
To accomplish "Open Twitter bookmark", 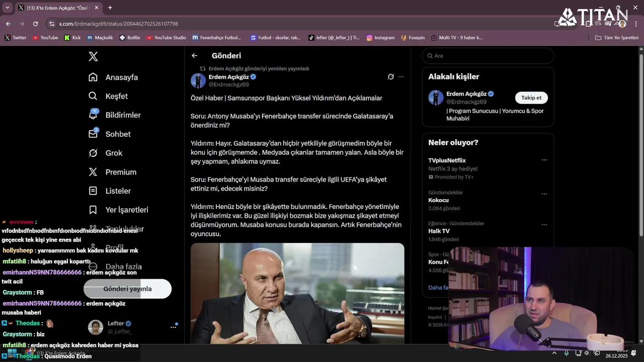I will (x=15, y=38).
